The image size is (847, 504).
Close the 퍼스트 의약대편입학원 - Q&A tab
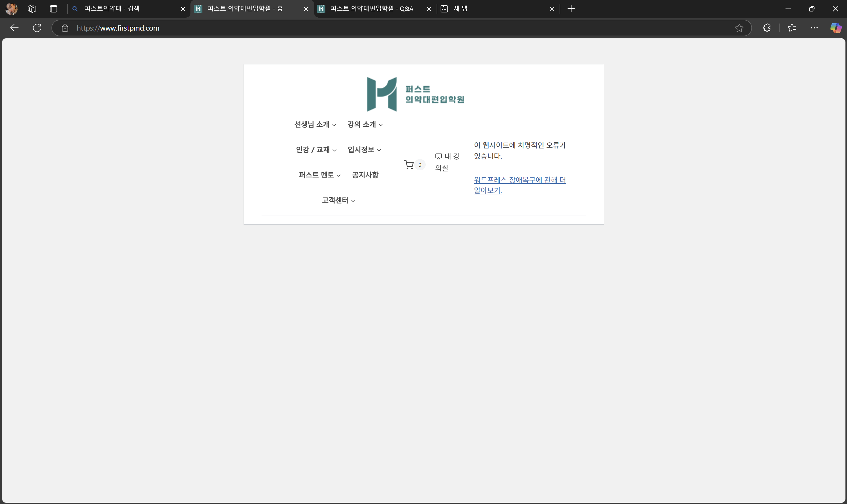click(429, 9)
